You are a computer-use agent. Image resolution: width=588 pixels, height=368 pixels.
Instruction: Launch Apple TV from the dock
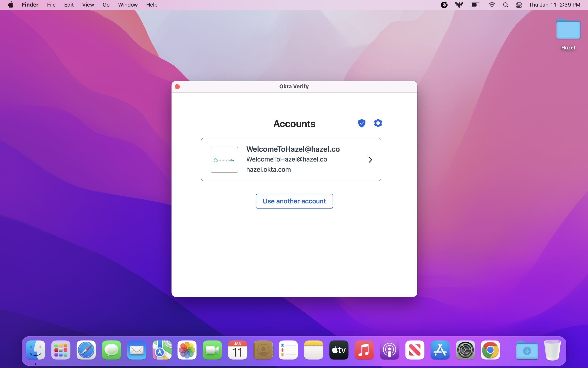coord(339,350)
